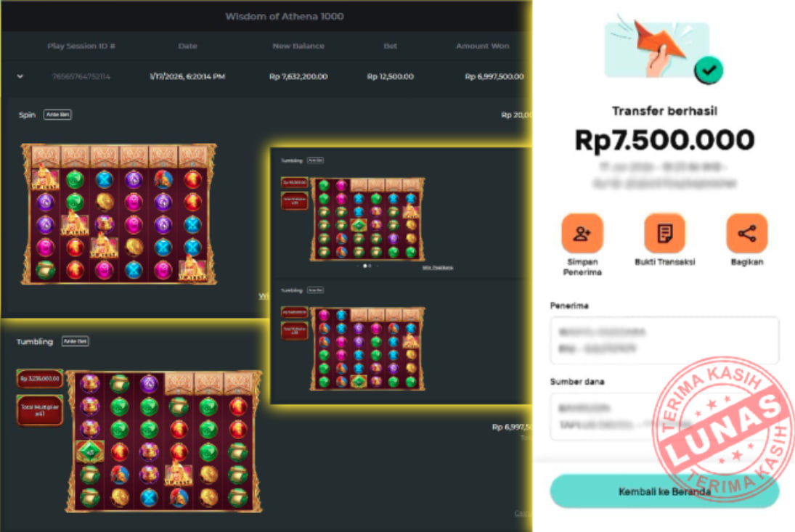Open Bukti Transaksi receipt icon
The height and width of the screenshot is (532, 795).
[664, 233]
